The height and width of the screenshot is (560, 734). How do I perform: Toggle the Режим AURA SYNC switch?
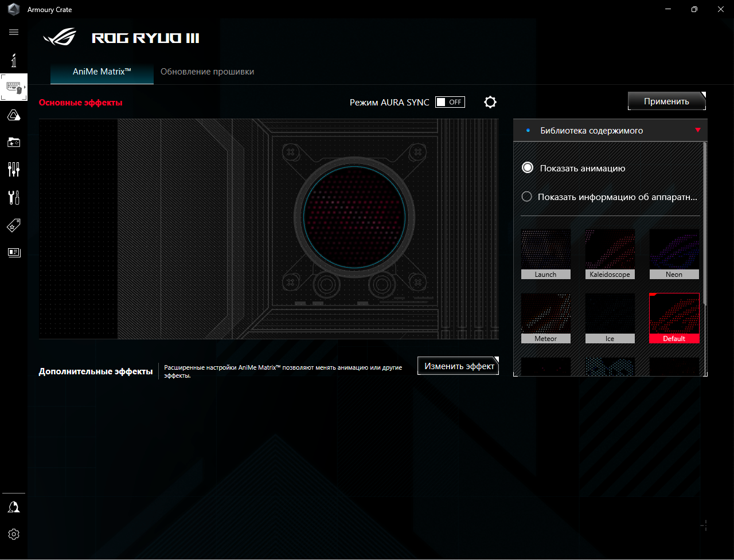(x=450, y=102)
